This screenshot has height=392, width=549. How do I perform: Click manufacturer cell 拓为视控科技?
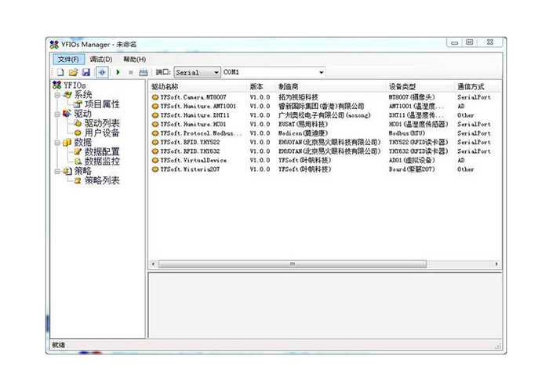click(298, 97)
